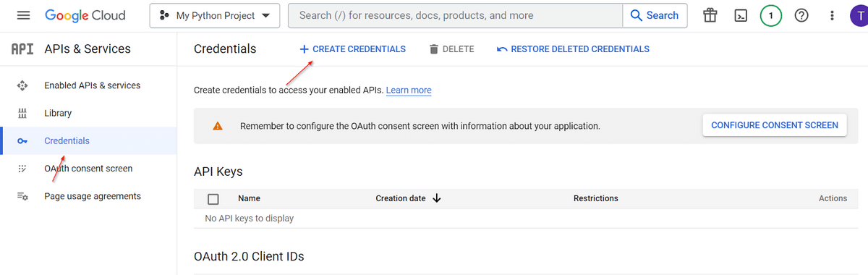Click CONFIGURE CONSENT SCREEN button
Screen dimensions: 868x275
click(775, 125)
